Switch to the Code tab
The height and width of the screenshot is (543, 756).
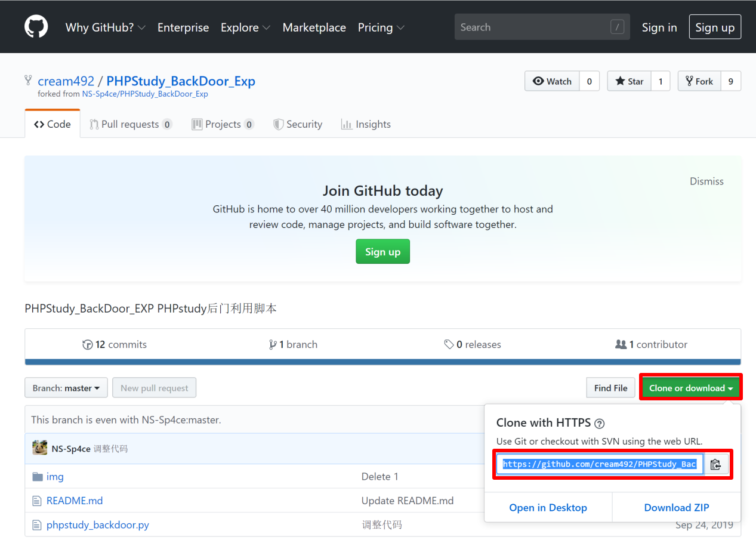tap(53, 124)
